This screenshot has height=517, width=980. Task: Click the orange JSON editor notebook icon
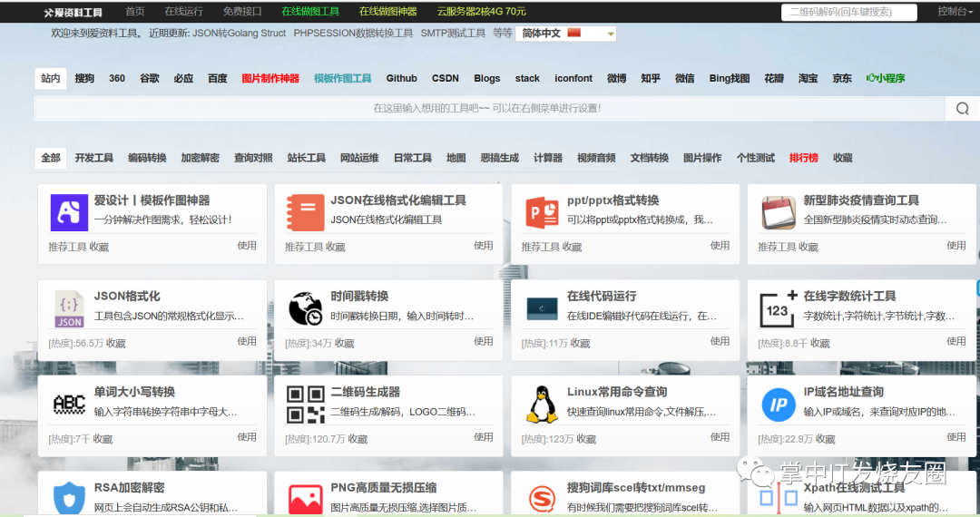tap(305, 212)
